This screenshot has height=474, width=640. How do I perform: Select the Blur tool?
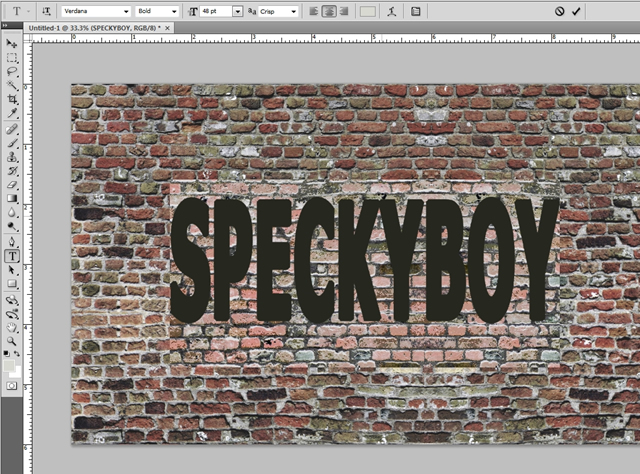(x=11, y=213)
